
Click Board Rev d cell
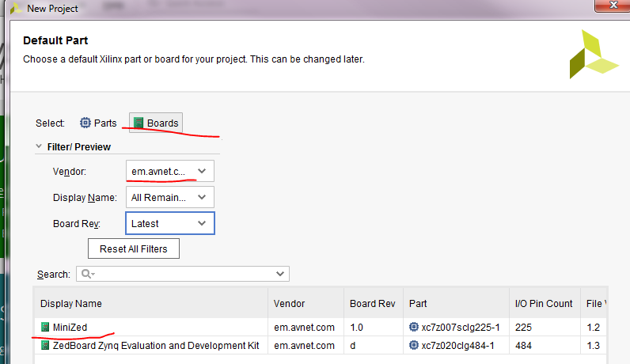click(x=374, y=346)
